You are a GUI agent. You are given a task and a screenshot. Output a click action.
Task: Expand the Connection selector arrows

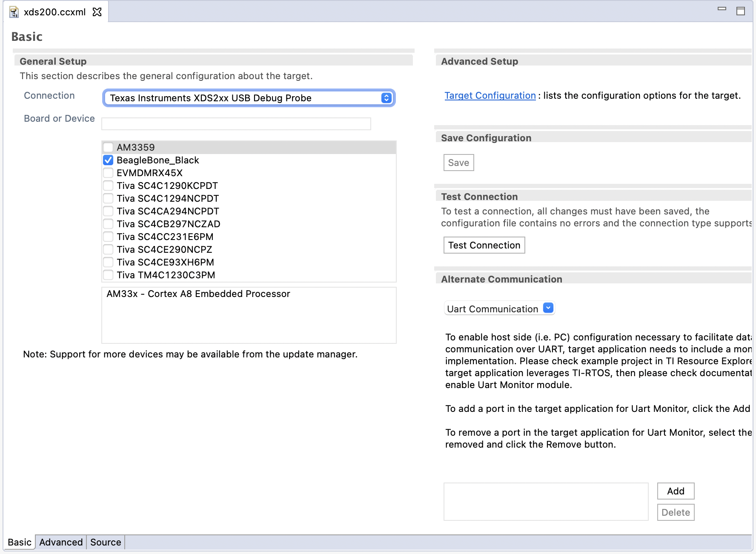pyautogui.click(x=386, y=98)
